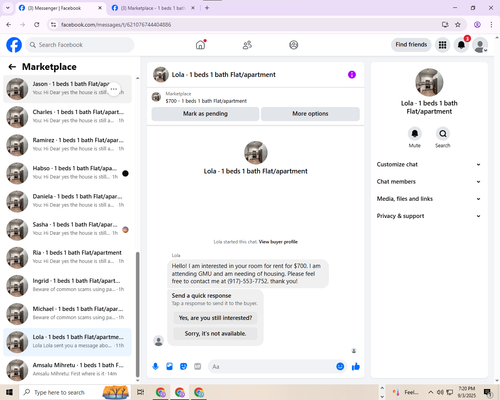This screenshot has height=400, width=500.
Task: Open Sasha conversation
Action: tap(67, 230)
